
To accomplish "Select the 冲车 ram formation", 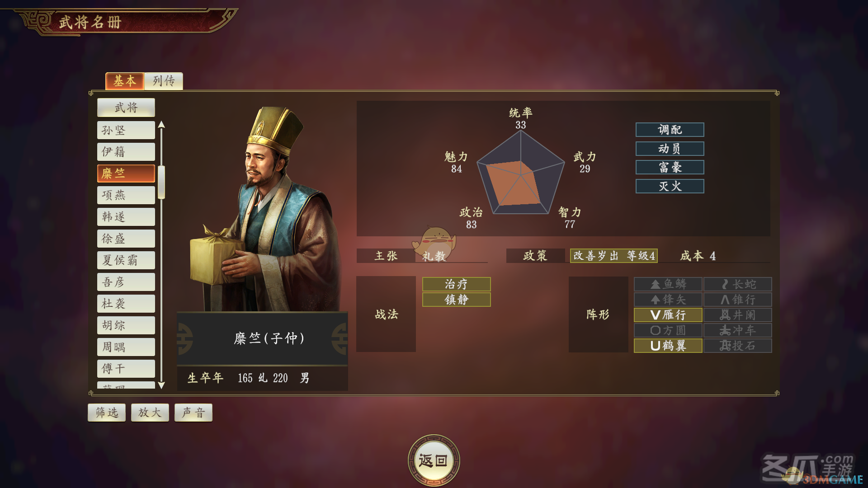I will click(x=737, y=330).
